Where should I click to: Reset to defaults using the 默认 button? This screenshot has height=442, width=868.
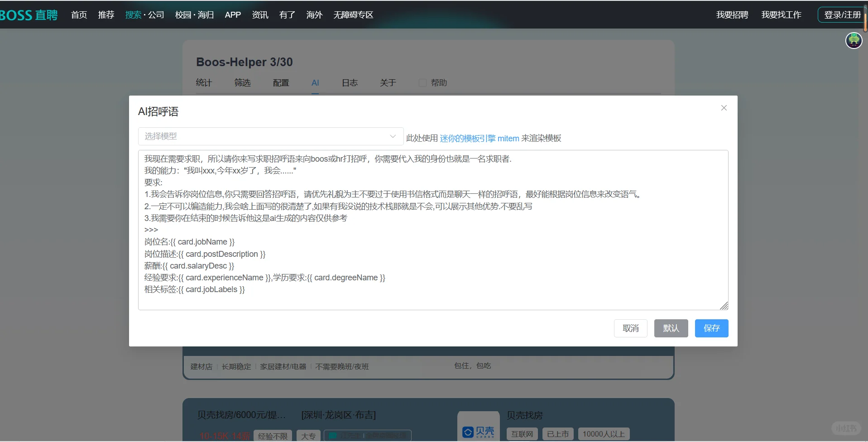(x=671, y=328)
